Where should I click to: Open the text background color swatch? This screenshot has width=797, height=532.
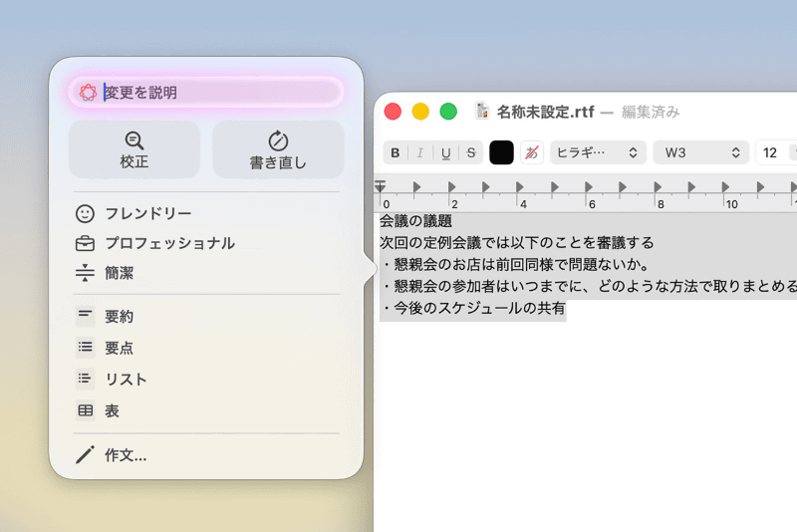(532, 152)
